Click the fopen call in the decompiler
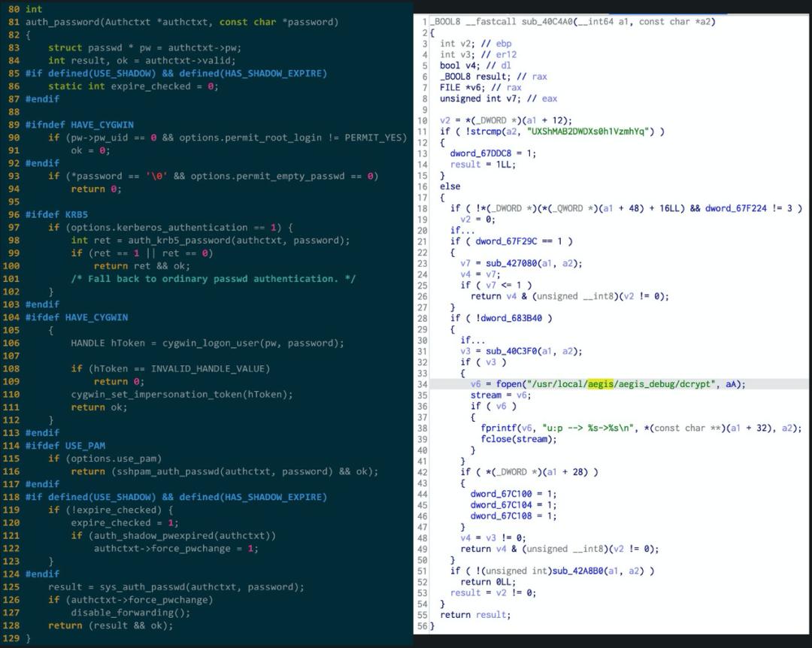The width and height of the screenshot is (812, 648). pos(508,384)
